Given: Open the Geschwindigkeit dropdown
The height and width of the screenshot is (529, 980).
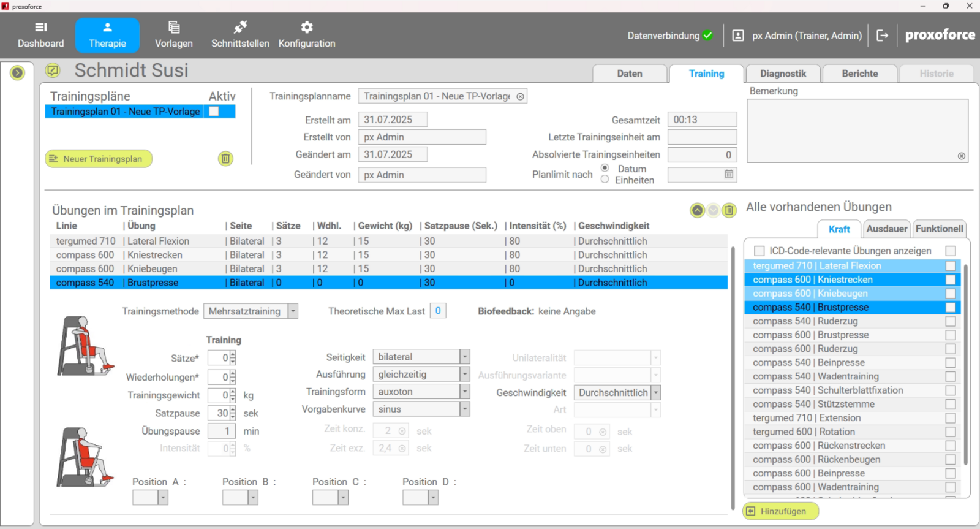Looking at the screenshot, I should (656, 392).
